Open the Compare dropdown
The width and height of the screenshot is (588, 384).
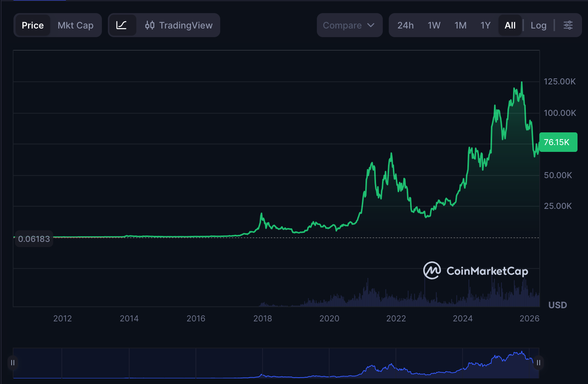pos(342,25)
